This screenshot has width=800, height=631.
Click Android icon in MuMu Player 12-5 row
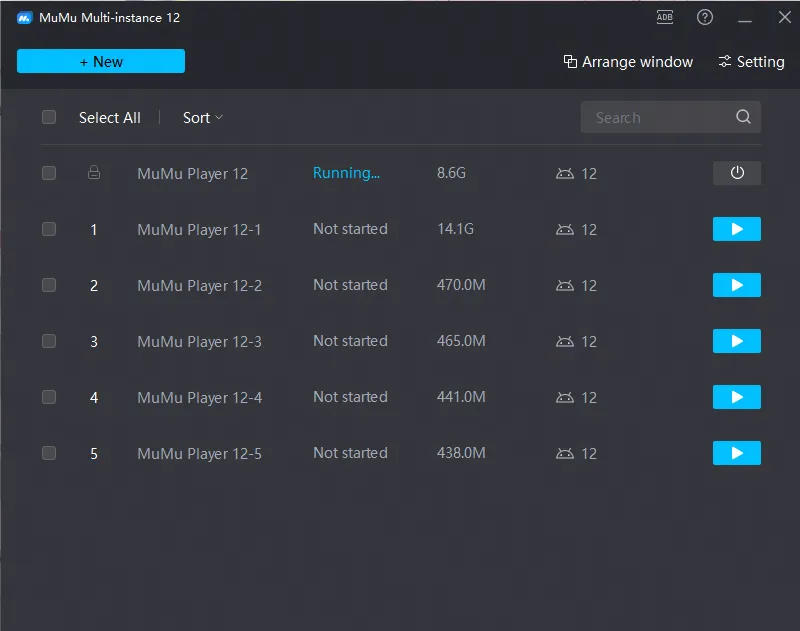(x=564, y=453)
